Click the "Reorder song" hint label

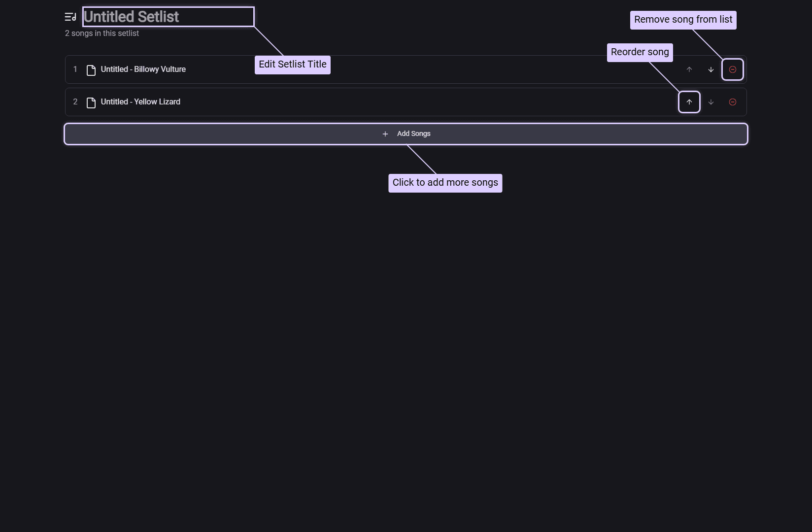[x=640, y=52]
